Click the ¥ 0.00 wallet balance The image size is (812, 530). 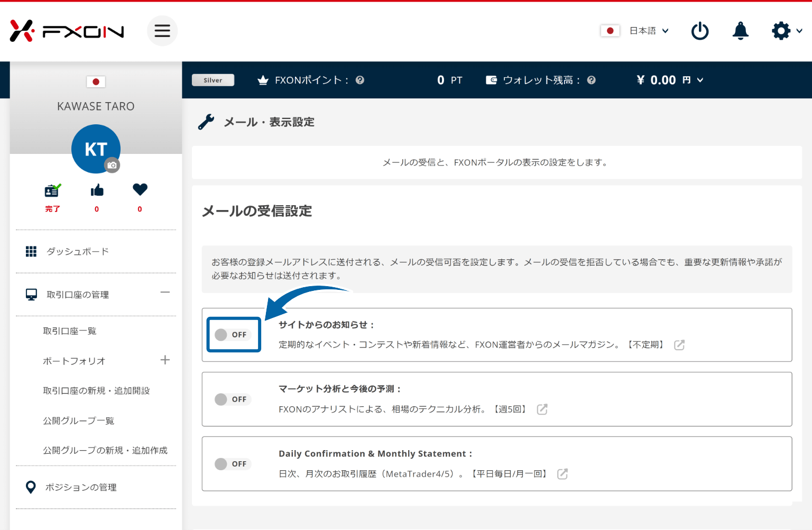click(x=656, y=80)
